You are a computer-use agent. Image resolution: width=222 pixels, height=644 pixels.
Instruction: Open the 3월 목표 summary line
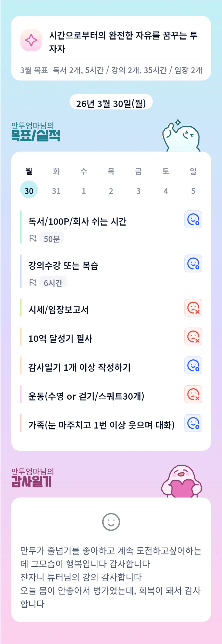[x=111, y=70]
